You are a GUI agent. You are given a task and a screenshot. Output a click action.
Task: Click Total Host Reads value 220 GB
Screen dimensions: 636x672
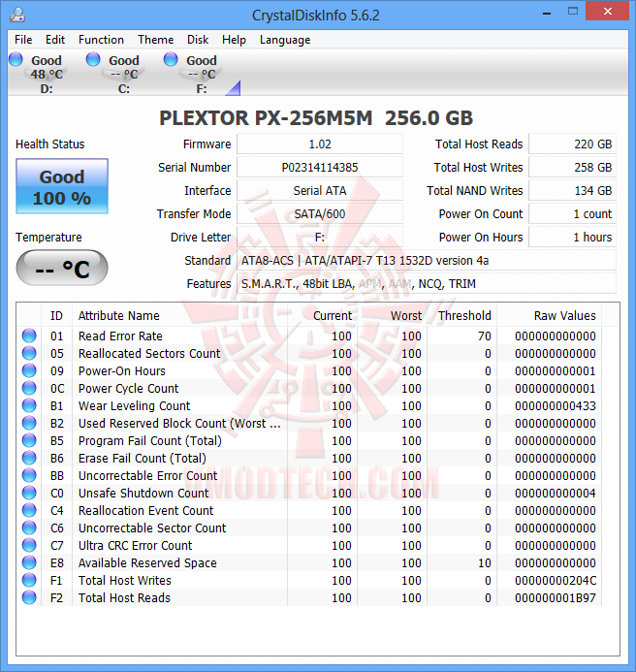pos(573,144)
